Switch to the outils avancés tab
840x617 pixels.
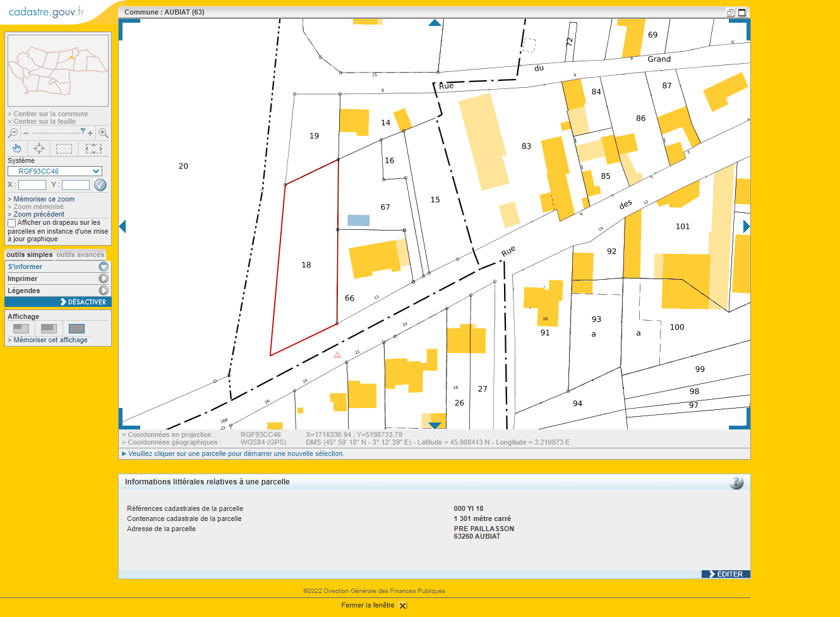[80, 255]
